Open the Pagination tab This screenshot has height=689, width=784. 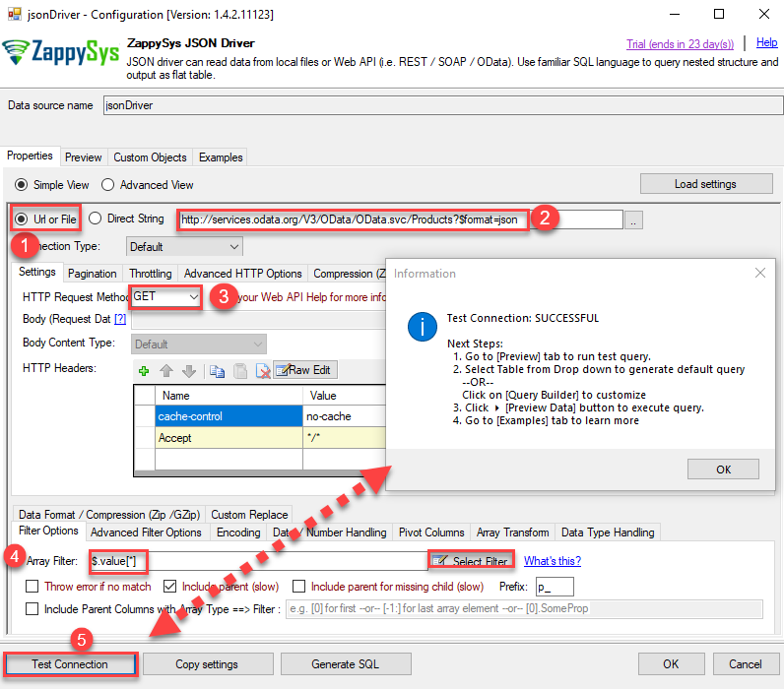coord(92,274)
